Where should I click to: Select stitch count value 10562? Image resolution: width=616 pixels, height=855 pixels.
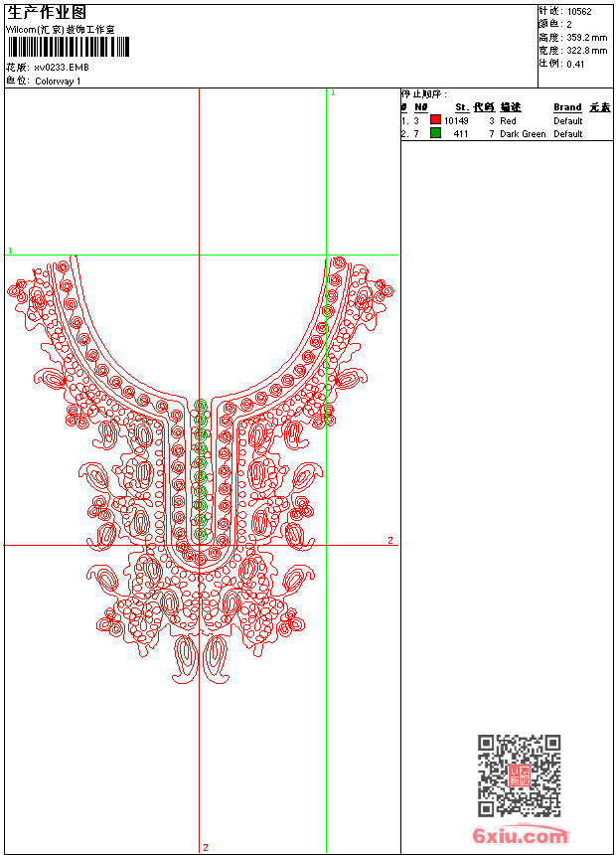(579, 12)
